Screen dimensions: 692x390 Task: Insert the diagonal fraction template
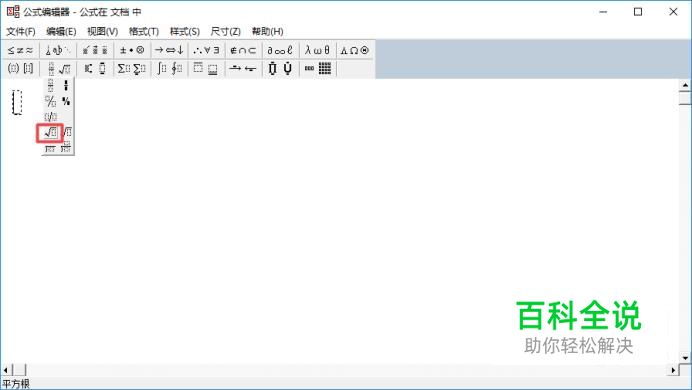tap(50, 101)
